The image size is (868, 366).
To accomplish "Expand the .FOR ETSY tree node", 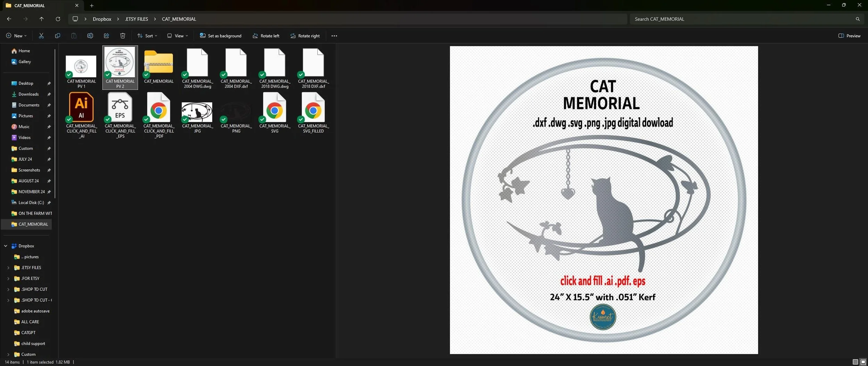I will pos(8,279).
